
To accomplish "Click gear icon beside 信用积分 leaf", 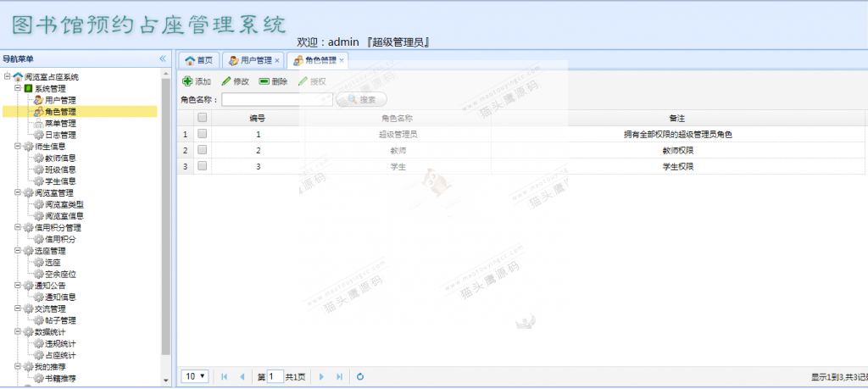I will pos(39,240).
